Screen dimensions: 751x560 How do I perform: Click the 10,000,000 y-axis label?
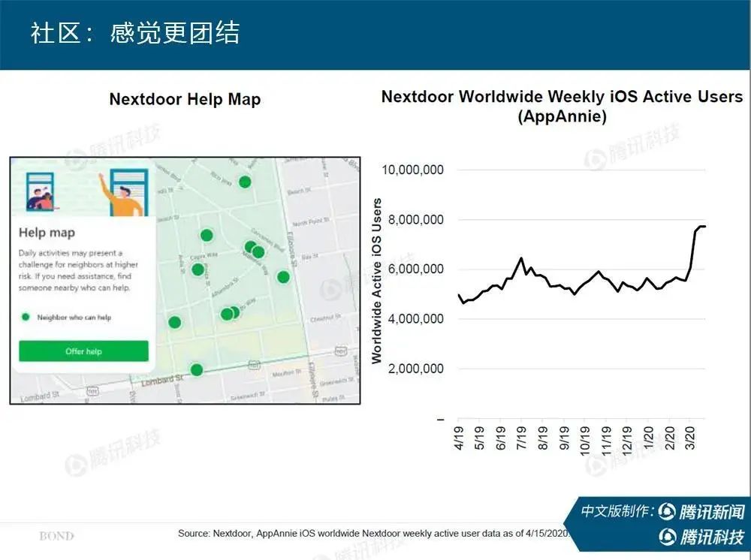coord(414,170)
